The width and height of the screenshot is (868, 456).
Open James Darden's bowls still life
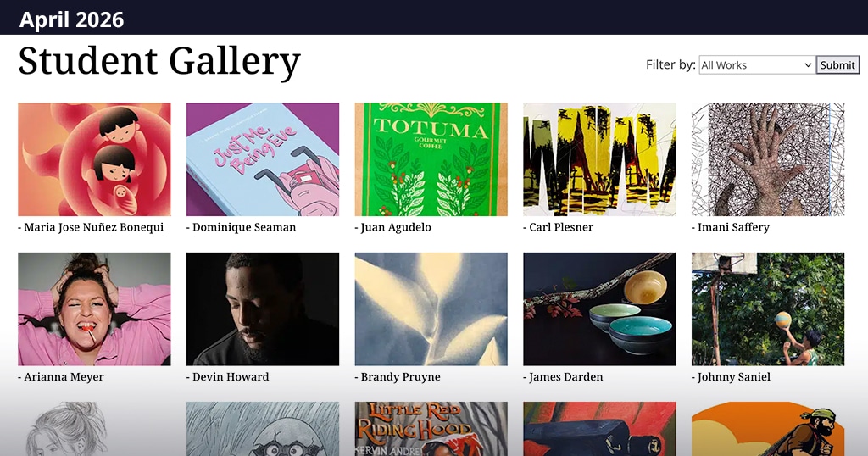599,309
